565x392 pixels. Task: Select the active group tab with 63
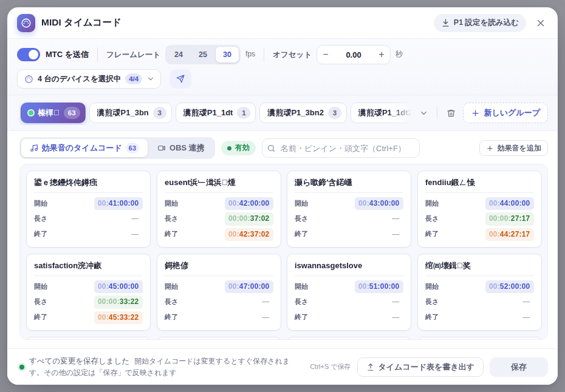point(53,113)
